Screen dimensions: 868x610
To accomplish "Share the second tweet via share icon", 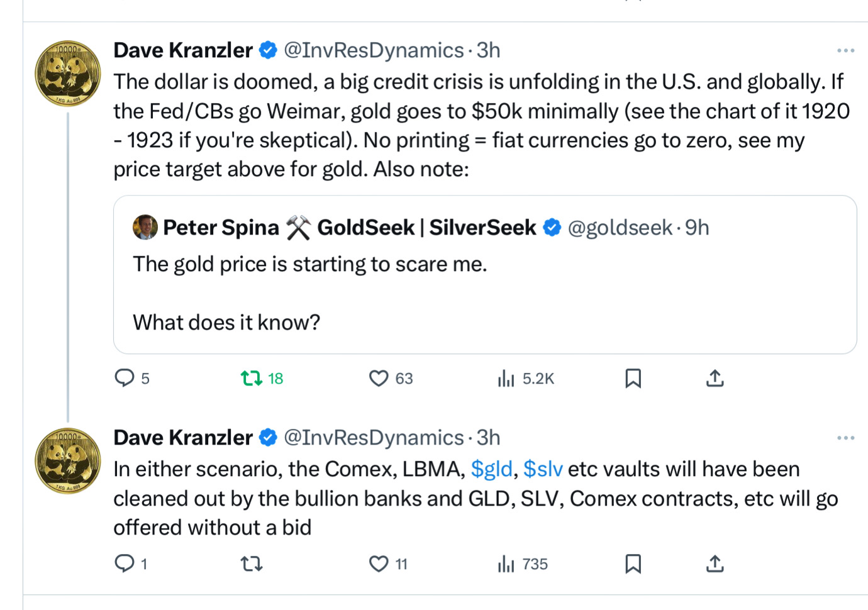I will pos(715,563).
